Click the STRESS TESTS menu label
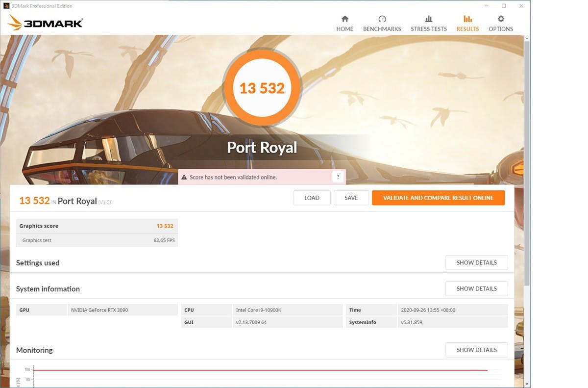The image size is (588, 388). (429, 29)
